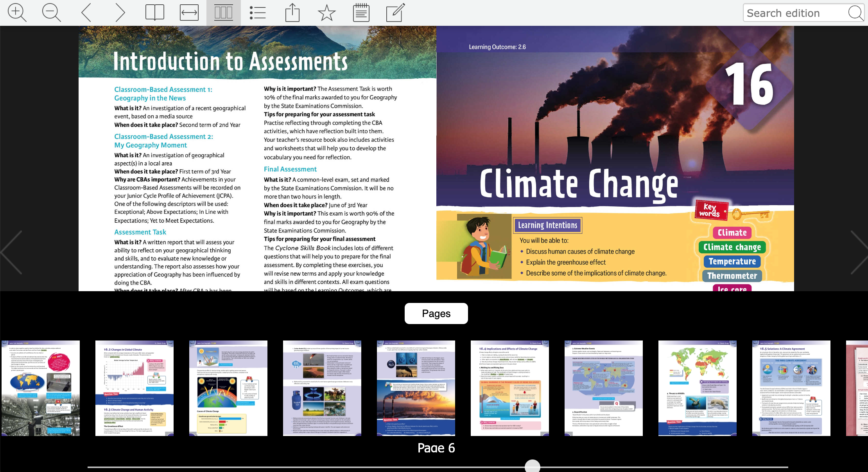The image size is (868, 472).
Task: Switch to double-page book view icon
Action: coord(155,13)
